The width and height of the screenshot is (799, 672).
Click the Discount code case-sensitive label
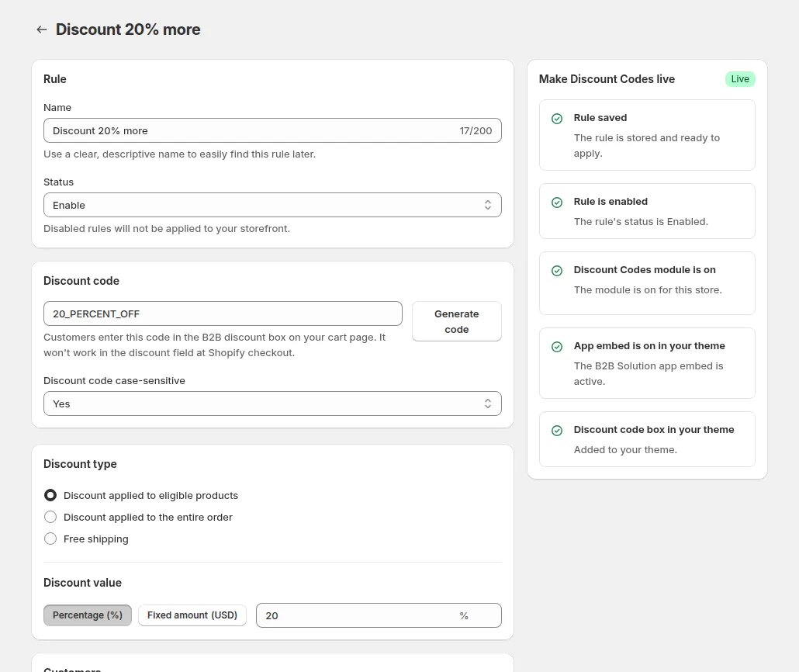click(x=114, y=381)
